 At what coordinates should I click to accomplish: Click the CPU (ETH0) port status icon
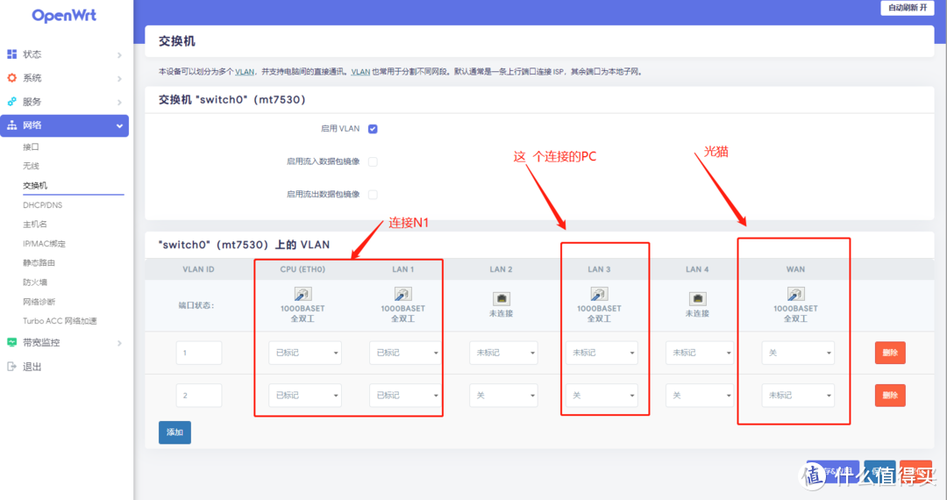(x=303, y=294)
